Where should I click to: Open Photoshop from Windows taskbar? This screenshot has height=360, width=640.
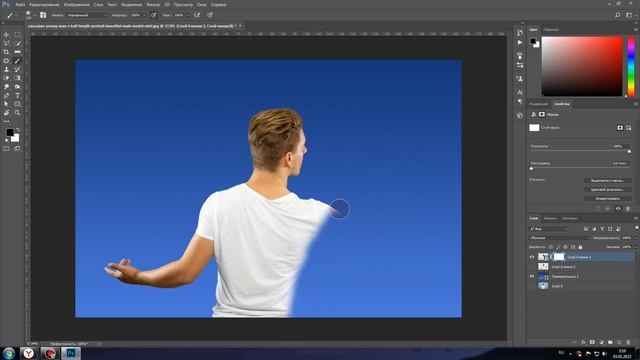[x=71, y=353]
